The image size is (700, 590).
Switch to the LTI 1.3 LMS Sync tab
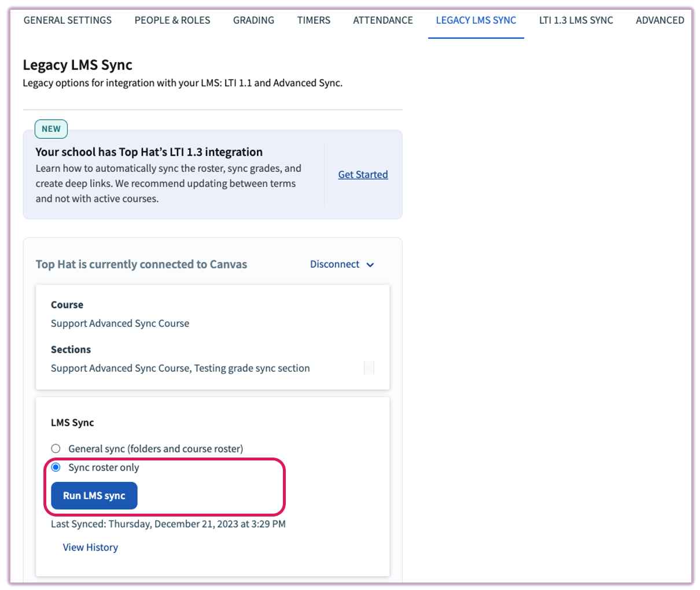pyautogui.click(x=576, y=20)
